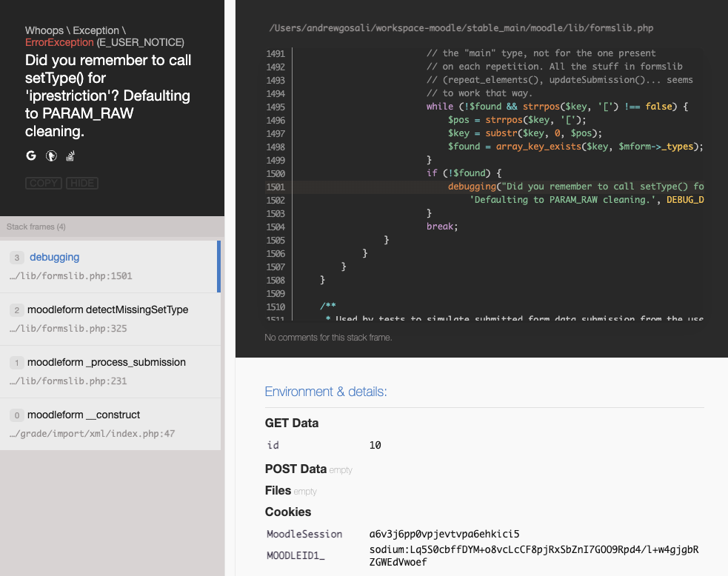728x576 pixels.
Task: Click the 'while (!$found' code line
Action: (x=557, y=107)
